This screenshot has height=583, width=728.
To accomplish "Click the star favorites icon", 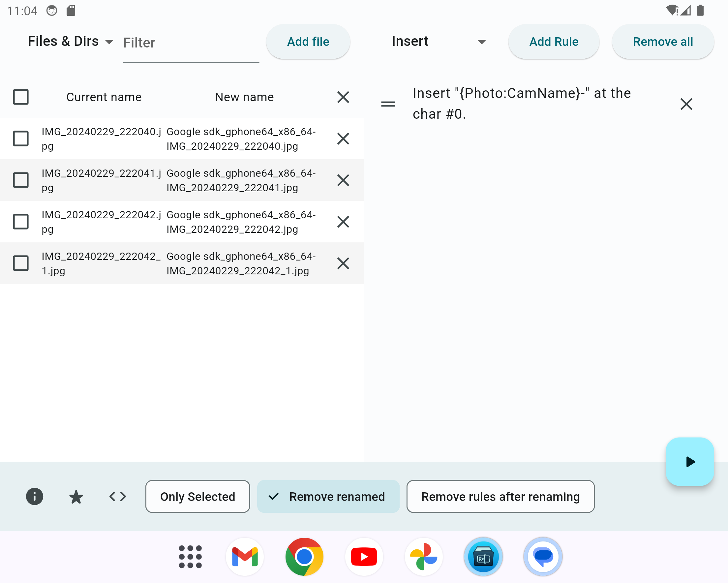I will (x=76, y=496).
